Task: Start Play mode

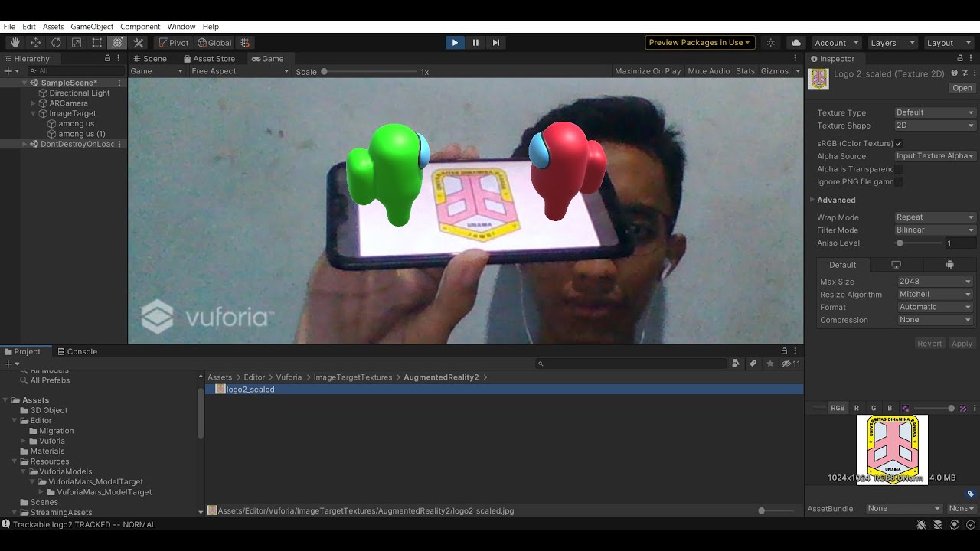Action: 455,43
